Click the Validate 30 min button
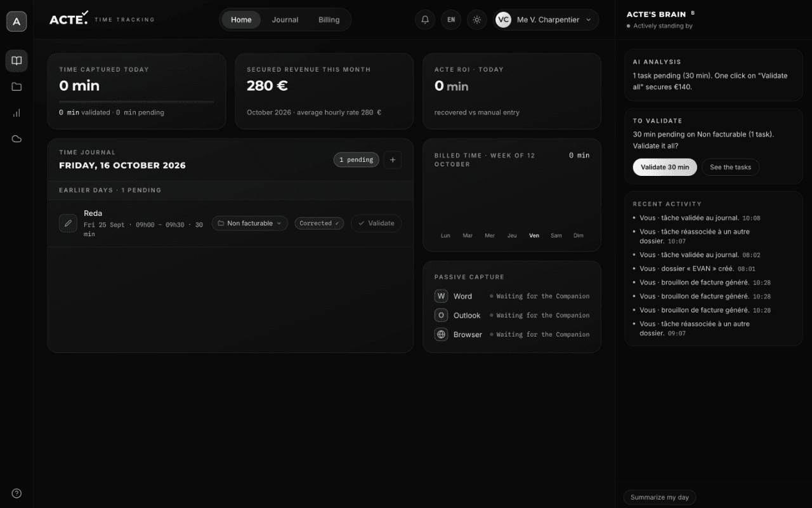812x508 pixels. 665,167
